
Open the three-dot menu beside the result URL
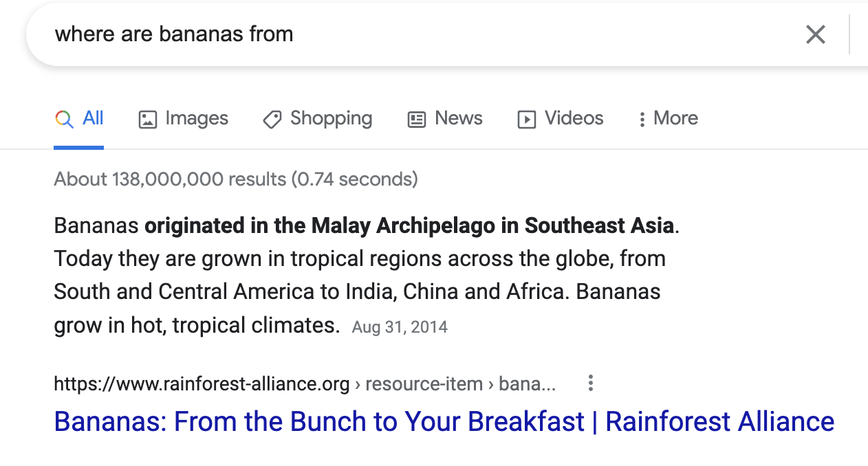(590, 384)
